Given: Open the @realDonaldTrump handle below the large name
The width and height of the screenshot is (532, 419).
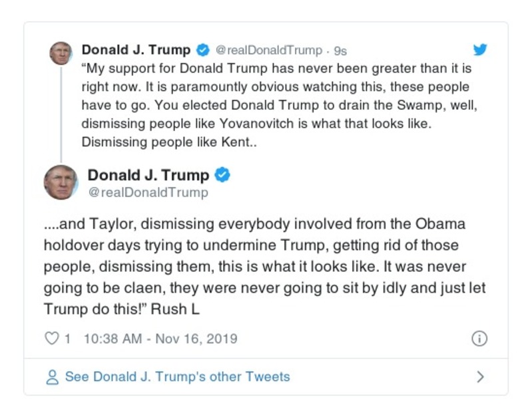Looking at the screenshot, I should (x=148, y=193).
